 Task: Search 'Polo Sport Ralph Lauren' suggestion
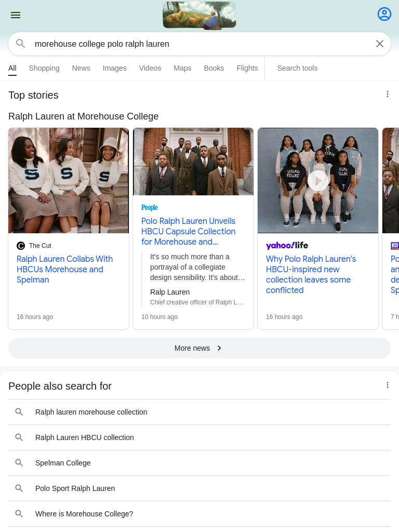tap(199, 488)
